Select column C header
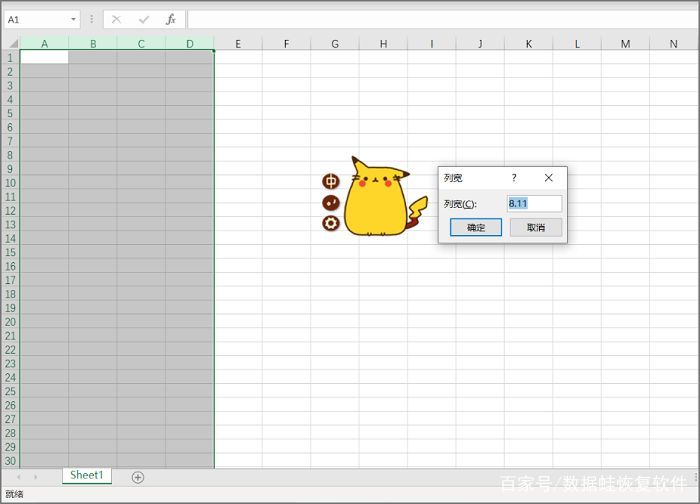This screenshot has height=504, width=700. pos(142,43)
